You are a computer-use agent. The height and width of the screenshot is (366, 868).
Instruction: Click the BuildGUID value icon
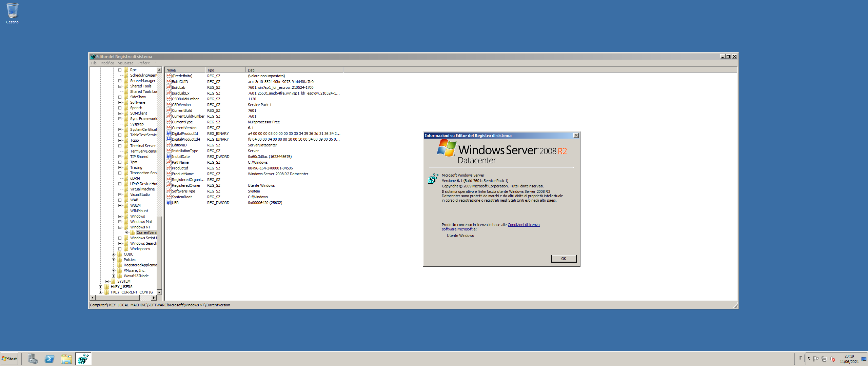[x=169, y=82]
